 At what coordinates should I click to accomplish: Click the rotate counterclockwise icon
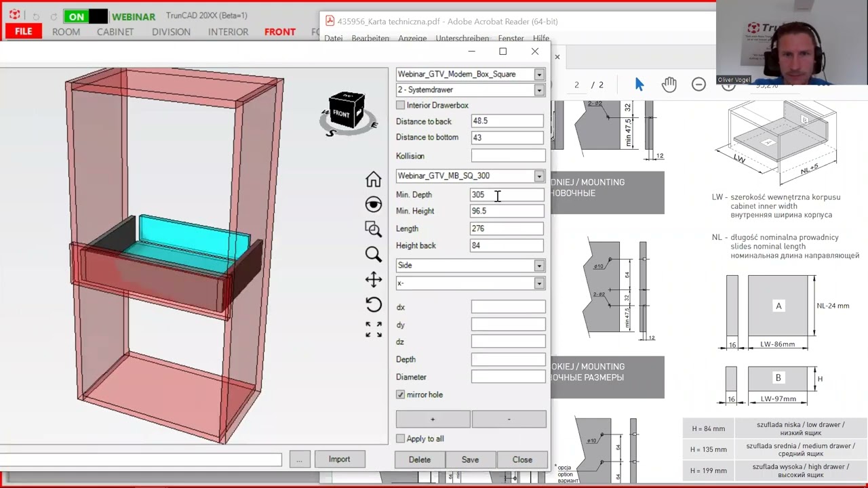pos(373,304)
